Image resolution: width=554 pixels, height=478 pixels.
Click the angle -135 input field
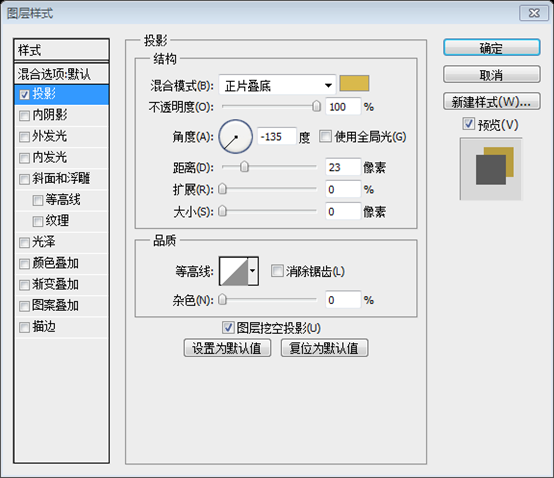tap(276, 136)
